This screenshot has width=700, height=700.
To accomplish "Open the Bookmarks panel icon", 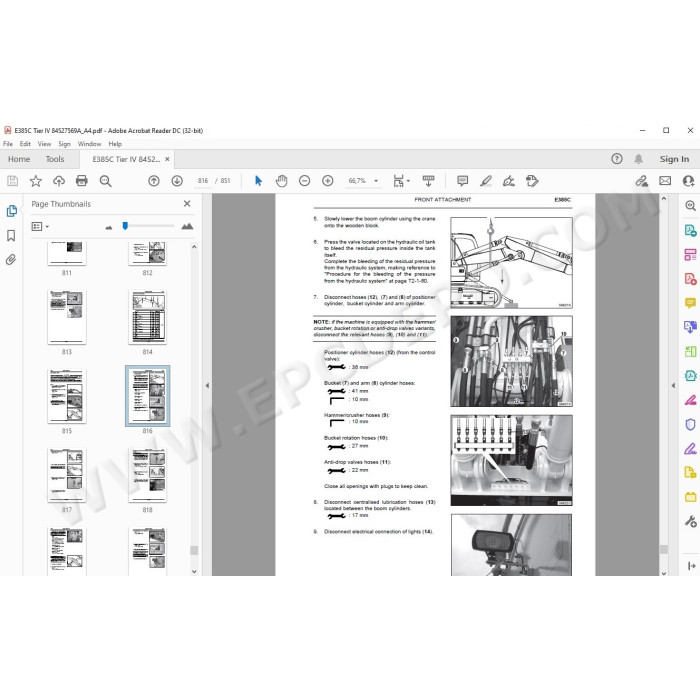I will pyautogui.click(x=11, y=236).
